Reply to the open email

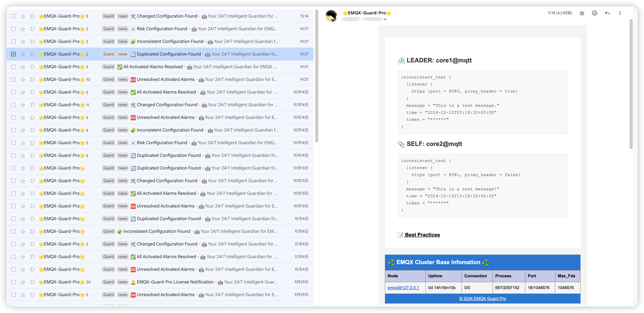pyautogui.click(x=607, y=13)
